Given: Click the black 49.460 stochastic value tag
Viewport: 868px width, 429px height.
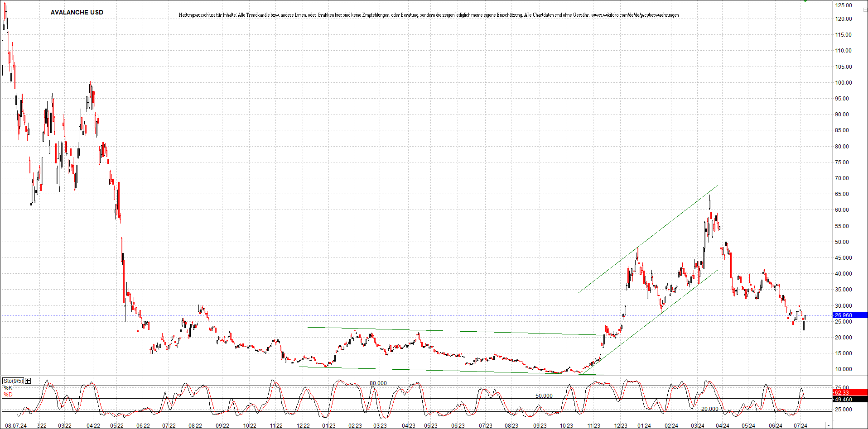Looking at the screenshot, I should coord(850,400).
